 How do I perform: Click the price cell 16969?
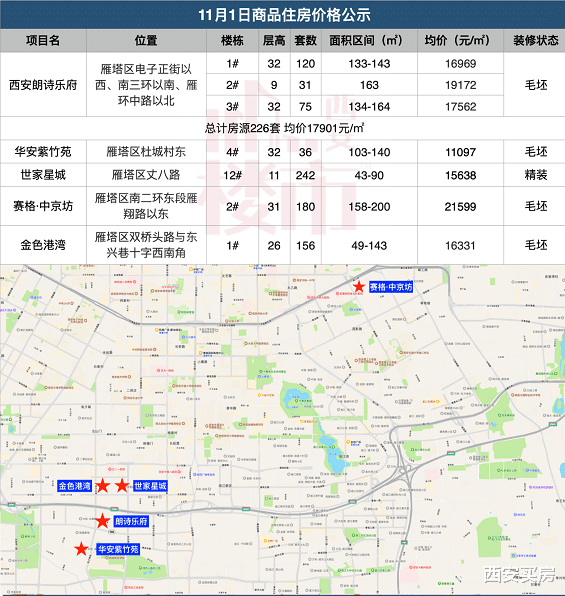click(x=460, y=63)
